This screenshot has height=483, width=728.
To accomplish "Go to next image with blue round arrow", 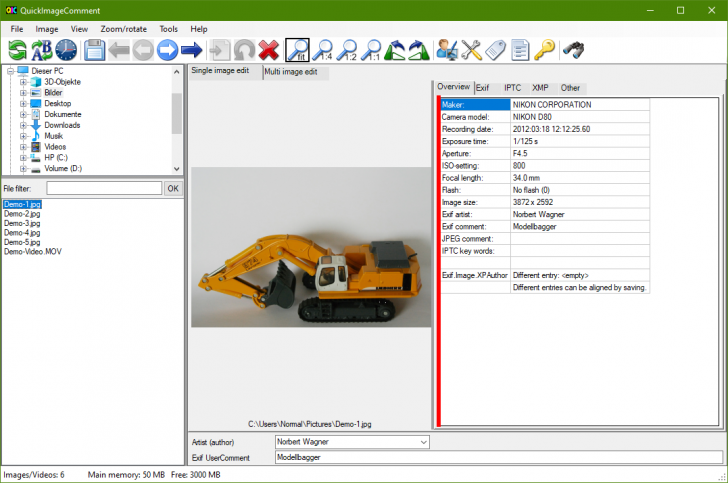I will pos(167,50).
